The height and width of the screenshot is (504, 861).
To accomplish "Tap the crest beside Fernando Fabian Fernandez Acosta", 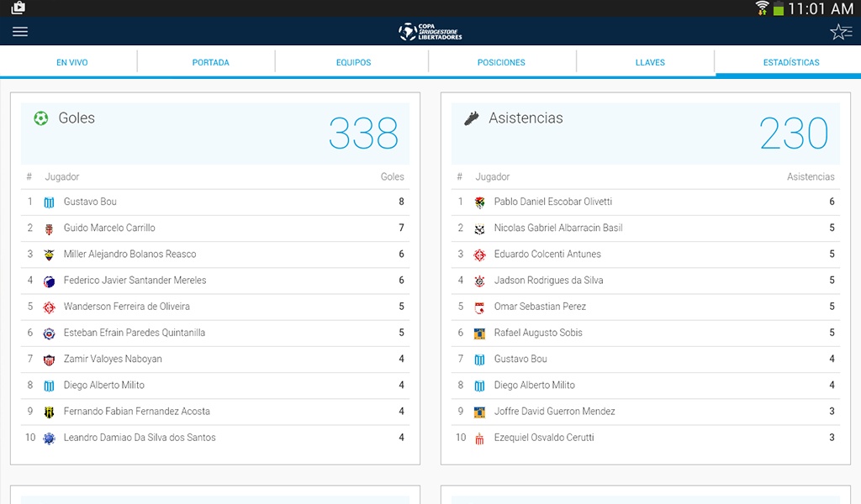I will [x=49, y=412].
